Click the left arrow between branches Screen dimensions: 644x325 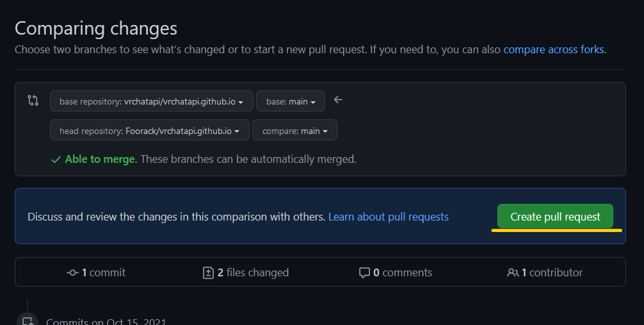pos(339,100)
